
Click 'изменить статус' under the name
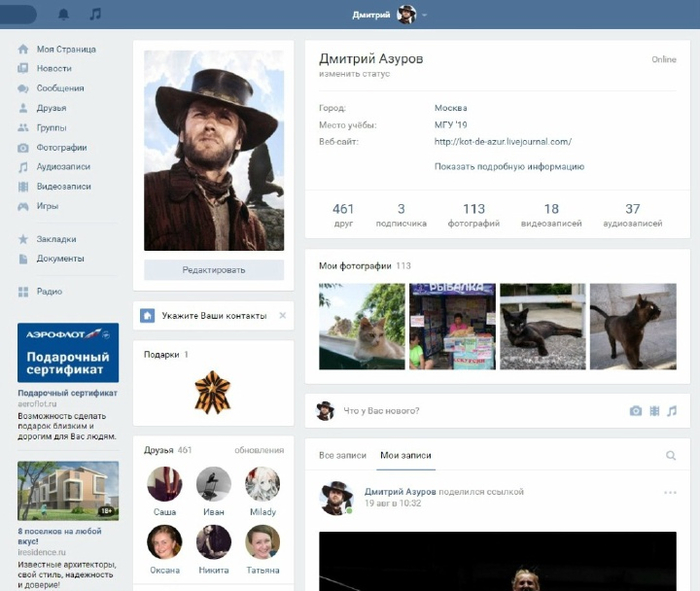354,74
